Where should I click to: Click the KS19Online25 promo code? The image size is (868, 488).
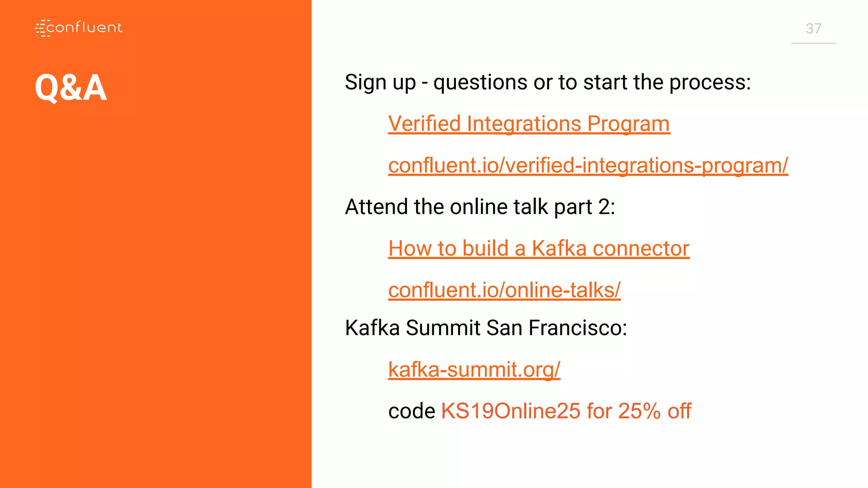click(x=511, y=411)
